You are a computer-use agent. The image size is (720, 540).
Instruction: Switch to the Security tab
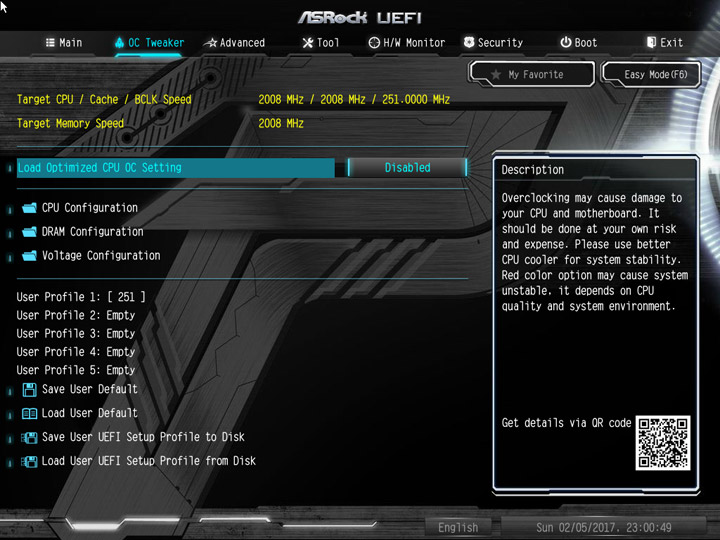493,43
